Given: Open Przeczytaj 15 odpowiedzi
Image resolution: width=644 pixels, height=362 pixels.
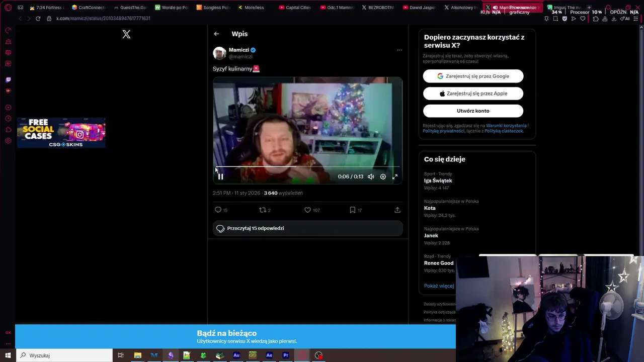Looking at the screenshot, I should coord(307,228).
